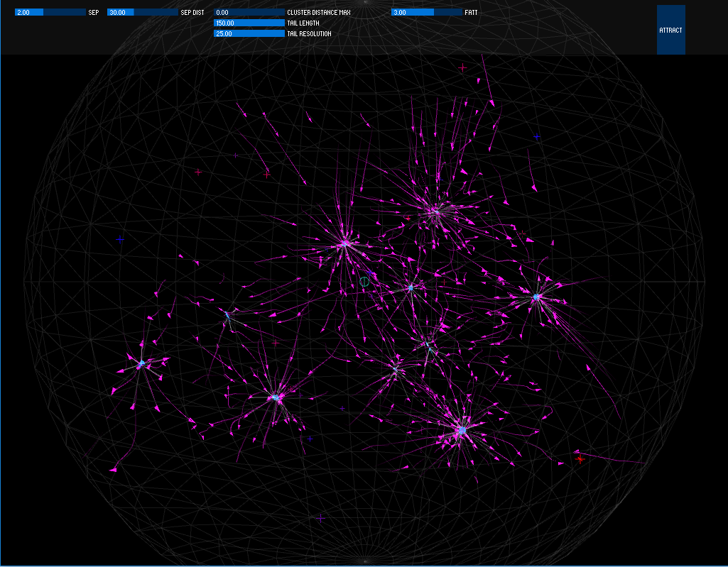
Task: Click the SEP value readout field
Action: tap(25, 11)
